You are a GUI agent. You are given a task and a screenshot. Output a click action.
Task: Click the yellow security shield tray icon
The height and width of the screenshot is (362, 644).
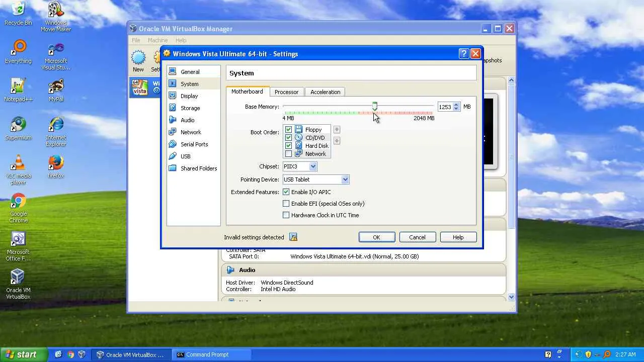coord(588,354)
